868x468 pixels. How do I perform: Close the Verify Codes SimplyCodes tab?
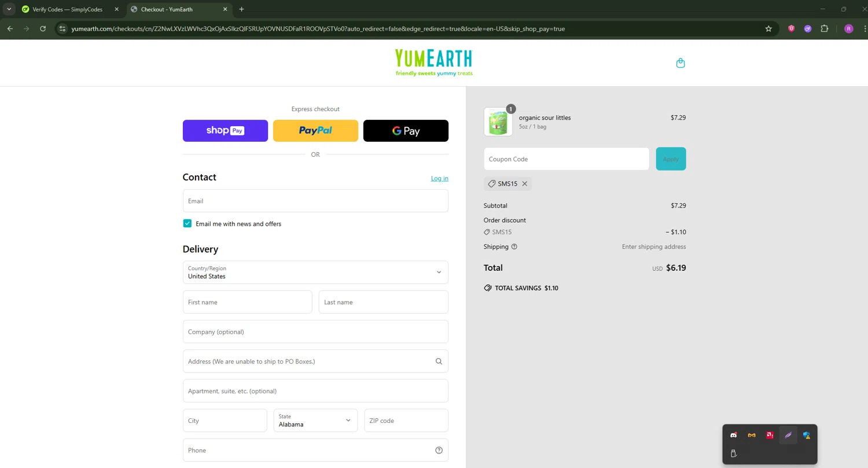pos(116,9)
